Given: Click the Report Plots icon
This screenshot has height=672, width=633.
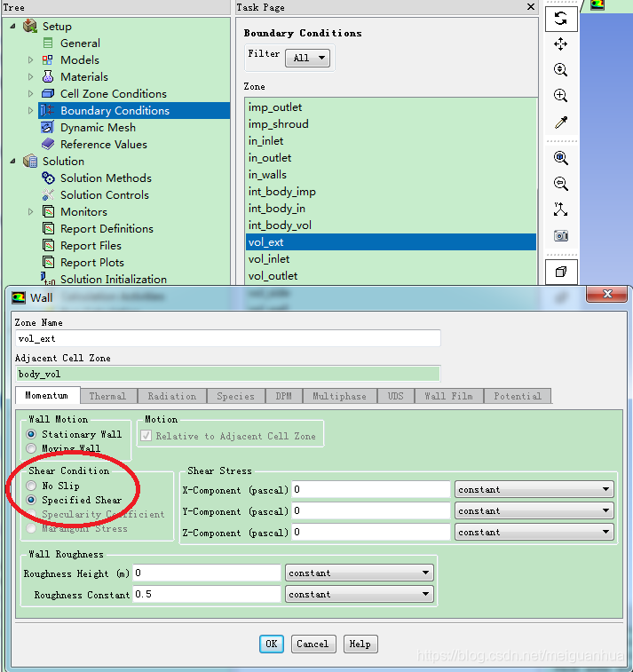Looking at the screenshot, I should pyautogui.click(x=49, y=262).
